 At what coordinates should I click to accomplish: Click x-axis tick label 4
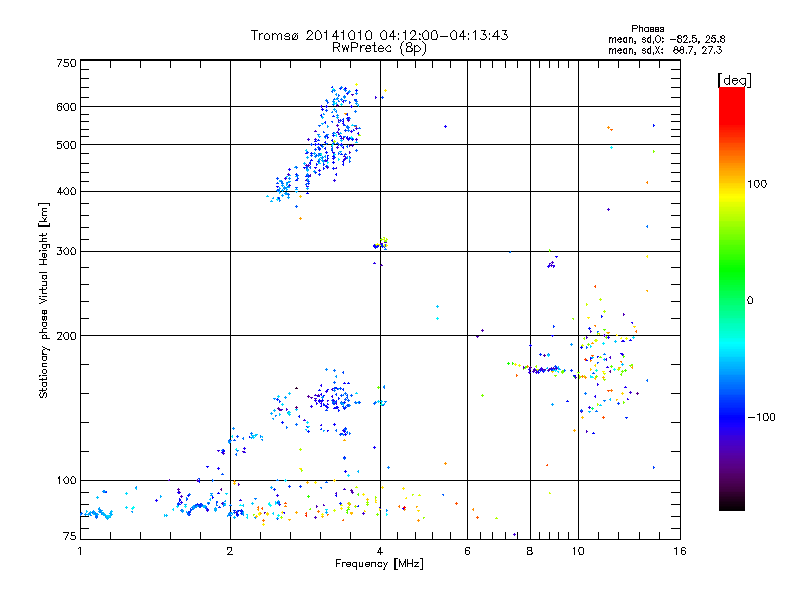pyautogui.click(x=380, y=551)
